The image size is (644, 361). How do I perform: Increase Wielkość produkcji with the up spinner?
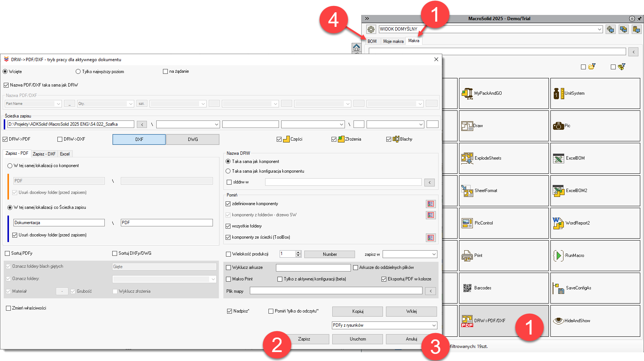(x=298, y=252)
